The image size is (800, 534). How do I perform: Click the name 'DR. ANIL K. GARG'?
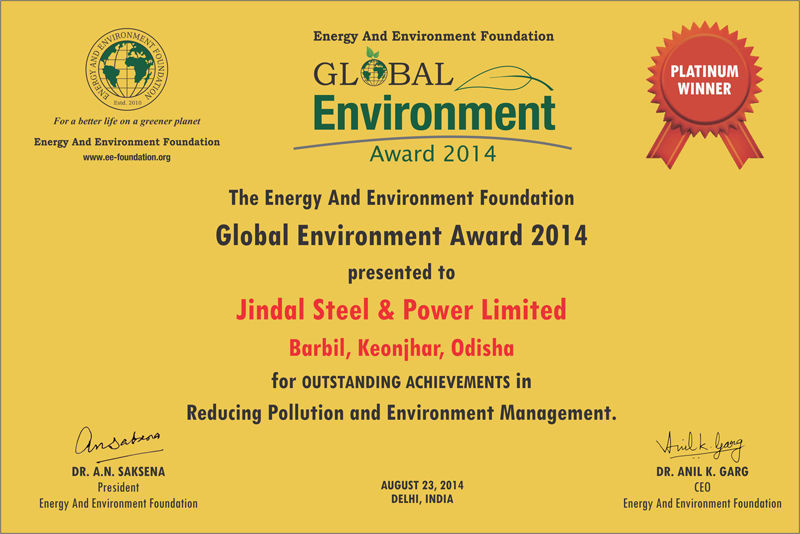point(703,472)
